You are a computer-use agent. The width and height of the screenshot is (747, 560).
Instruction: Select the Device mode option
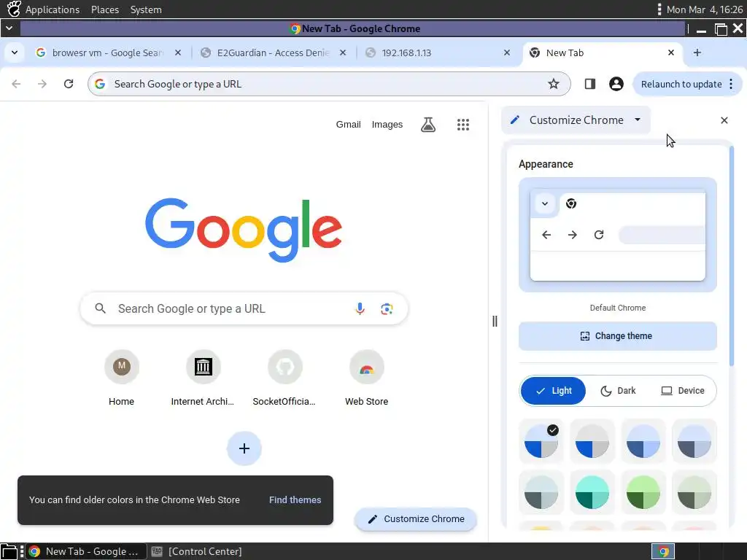pos(683,391)
